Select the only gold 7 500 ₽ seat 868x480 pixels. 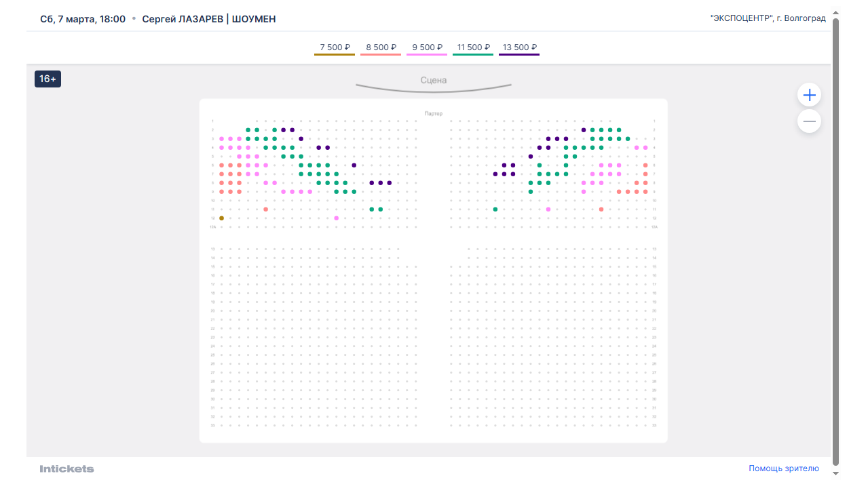[x=221, y=218]
